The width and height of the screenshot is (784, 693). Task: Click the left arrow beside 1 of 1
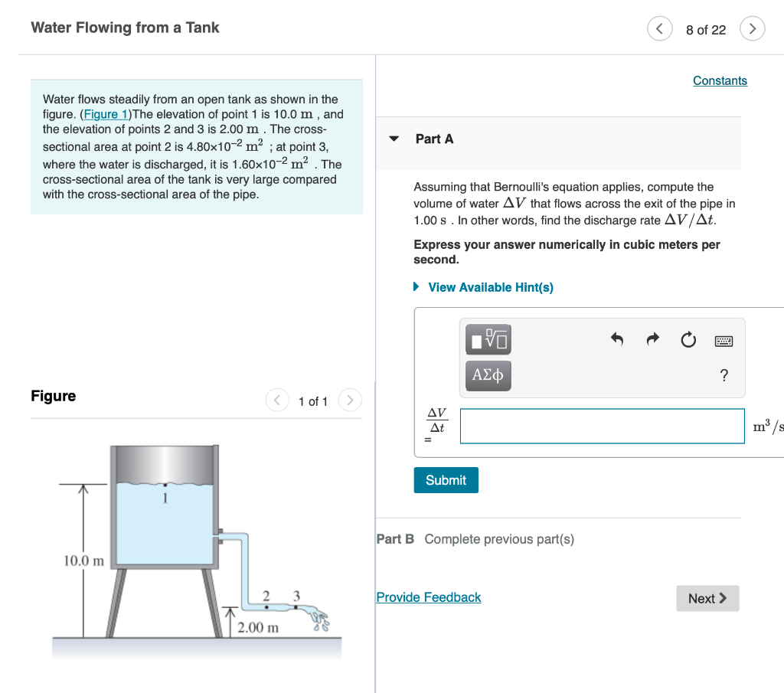[x=277, y=400]
